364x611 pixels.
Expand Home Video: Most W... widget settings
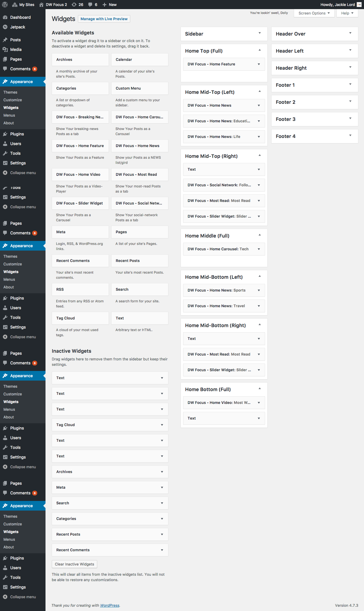259,403
